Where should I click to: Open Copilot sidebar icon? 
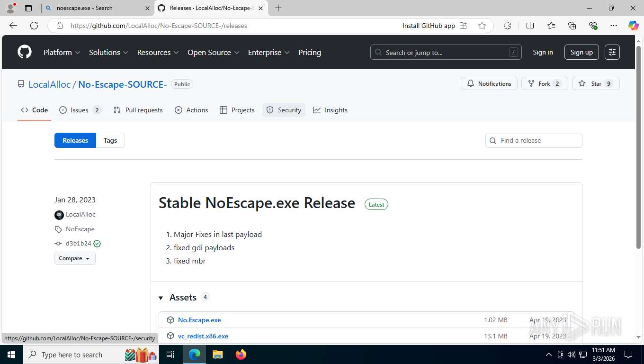(634, 26)
